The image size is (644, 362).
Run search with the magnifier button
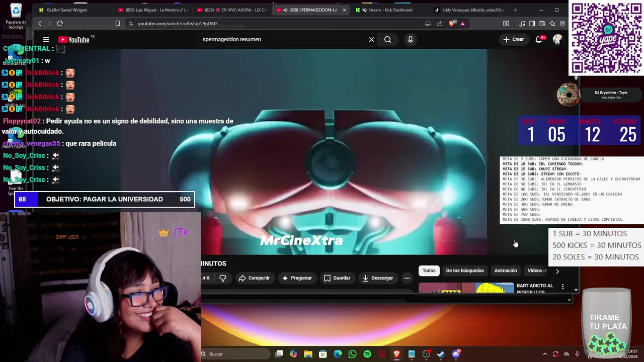387,39
